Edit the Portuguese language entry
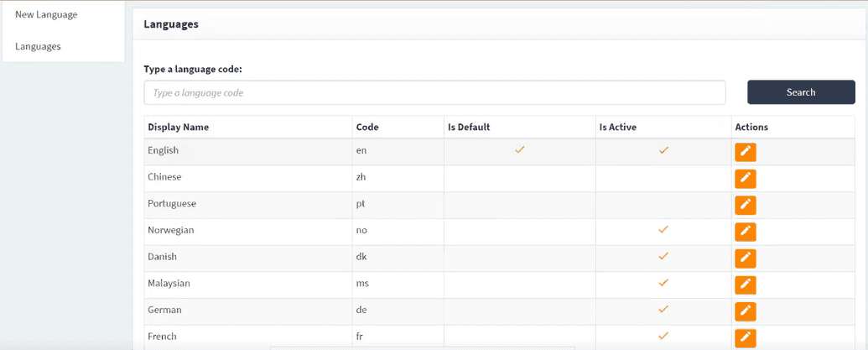 coord(745,205)
